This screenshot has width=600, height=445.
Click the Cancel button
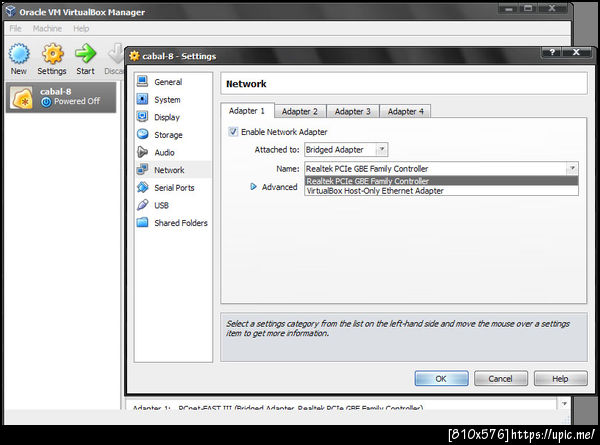click(501, 378)
